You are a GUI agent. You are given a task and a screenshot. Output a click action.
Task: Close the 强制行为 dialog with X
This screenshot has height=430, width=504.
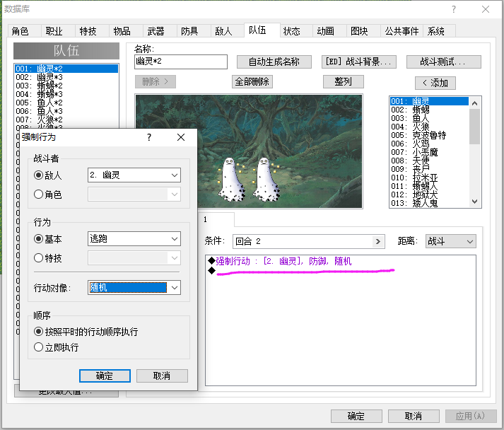pyautogui.click(x=181, y=137)
